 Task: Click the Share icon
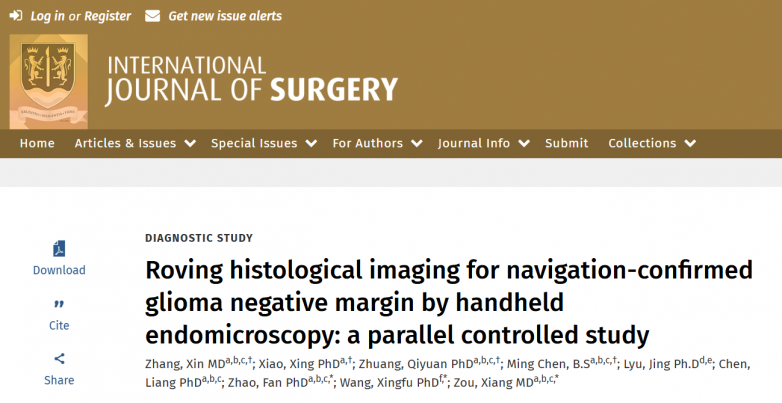(x=59, y=359)
